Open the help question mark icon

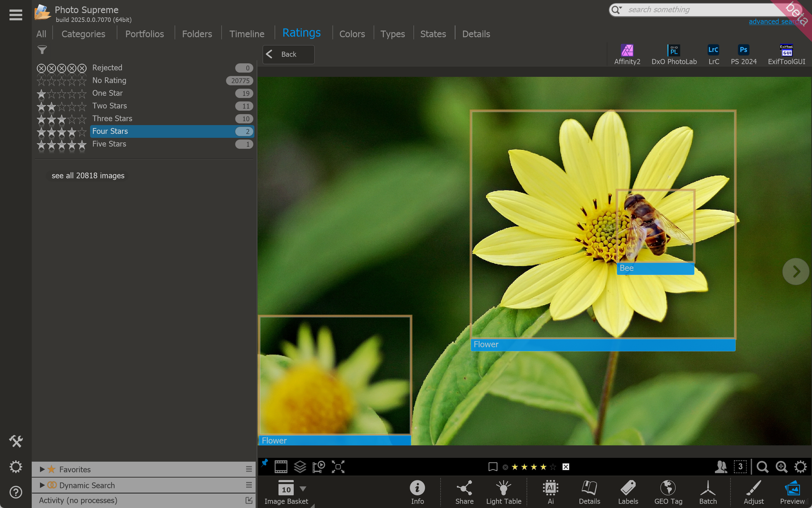[16, 492]
